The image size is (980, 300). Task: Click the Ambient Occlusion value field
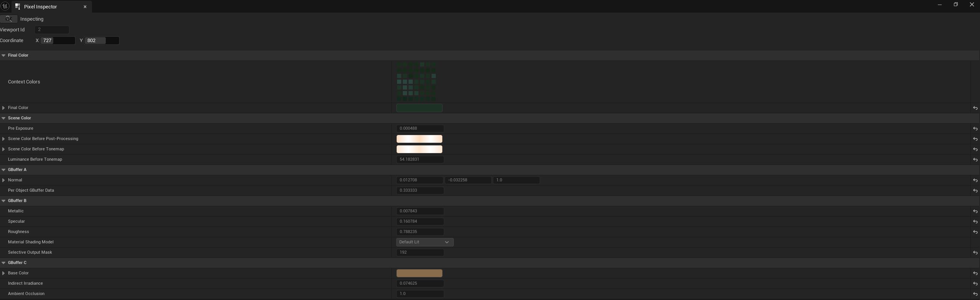420,293
